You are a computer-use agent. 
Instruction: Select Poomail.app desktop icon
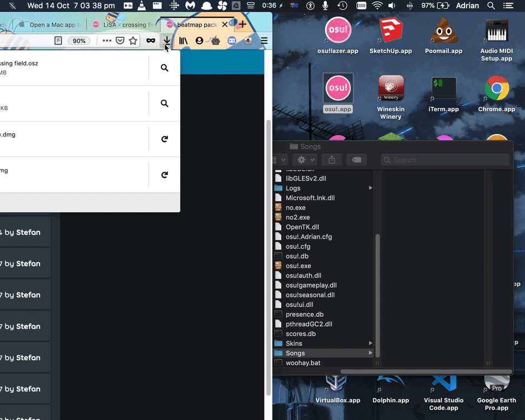[x=443, y=36]
